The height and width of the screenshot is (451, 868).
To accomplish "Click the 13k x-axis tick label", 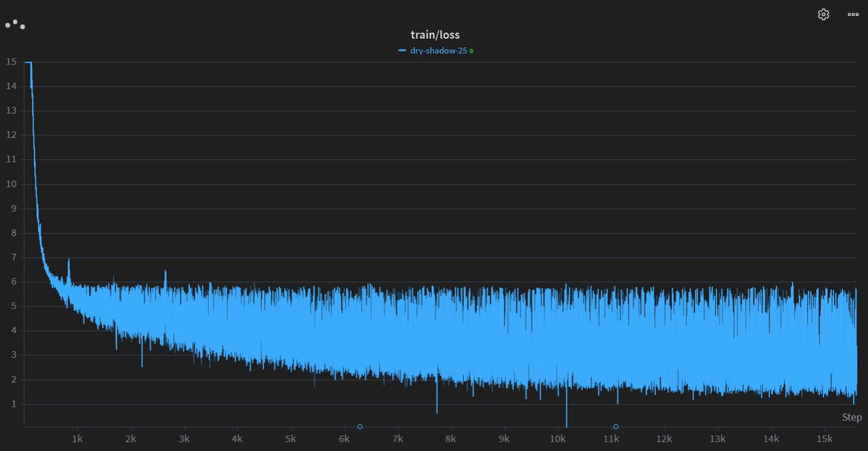I will (x=717, y=439).
